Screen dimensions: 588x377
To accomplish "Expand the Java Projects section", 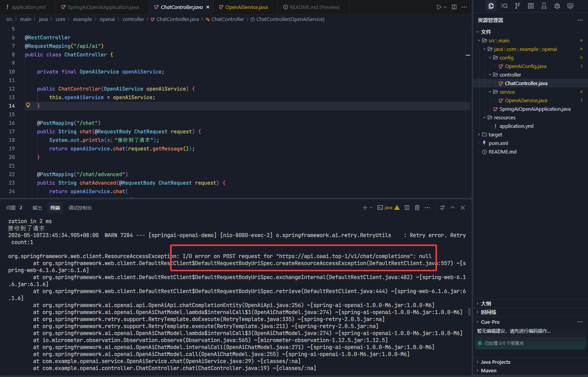I will tap(477, 362).
